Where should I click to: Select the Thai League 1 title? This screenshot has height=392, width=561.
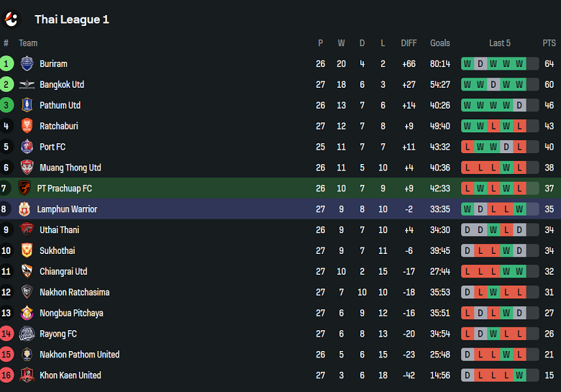pyautogui.click(x=72, y=19)
